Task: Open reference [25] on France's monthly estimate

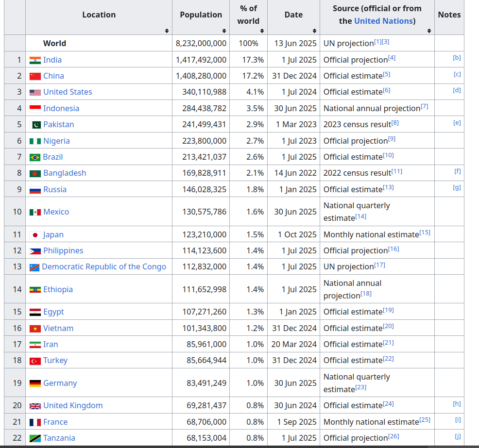Action: pos(425,420)
